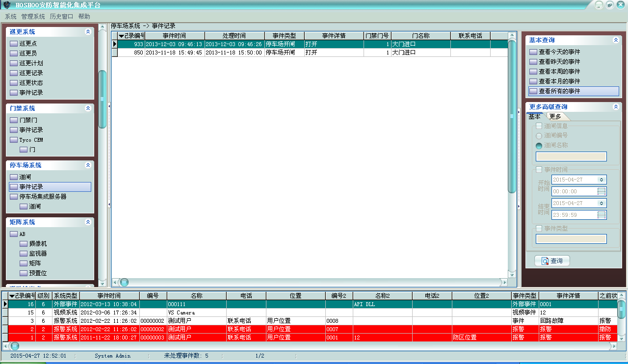
Task: Click the event table horizontal scrollbar thumb
Action: 124,282
